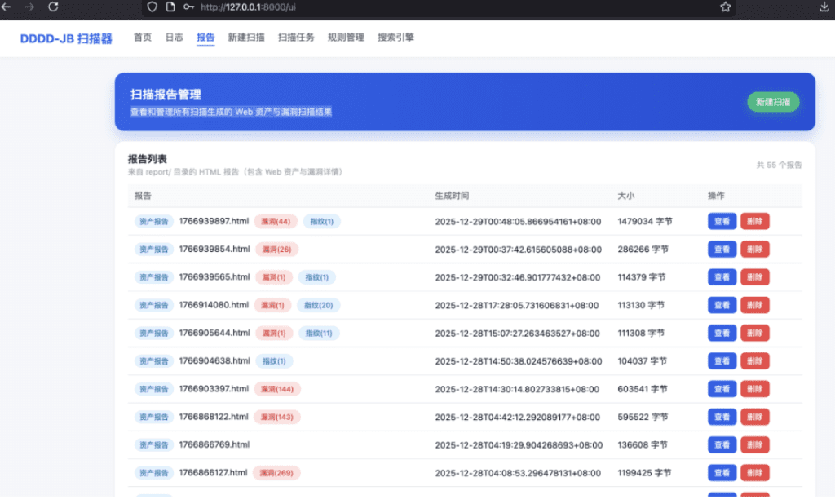Click the bookmark star icon in address bar

tap(724, 9)
